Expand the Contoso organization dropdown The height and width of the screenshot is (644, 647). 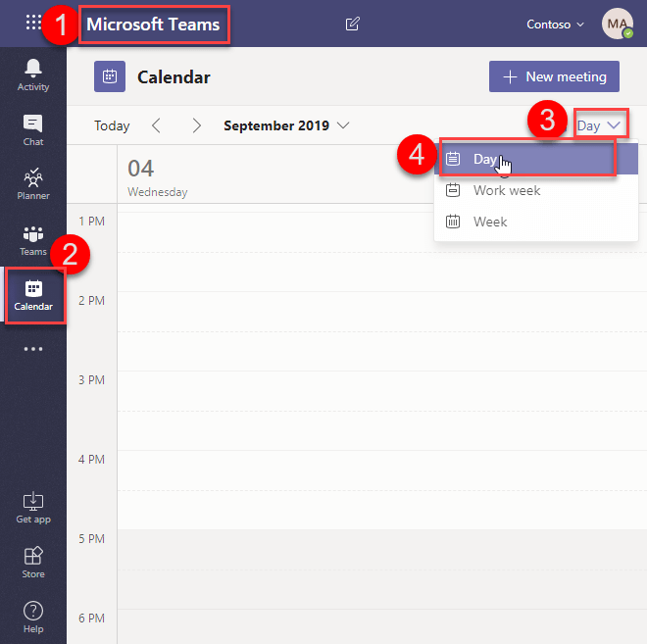[554, 25]
